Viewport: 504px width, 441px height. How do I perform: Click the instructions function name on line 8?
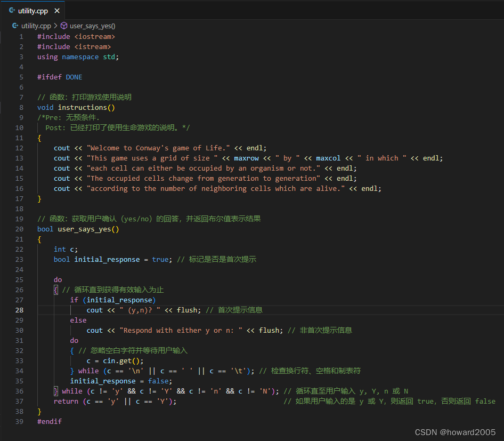tap(83, 107)
